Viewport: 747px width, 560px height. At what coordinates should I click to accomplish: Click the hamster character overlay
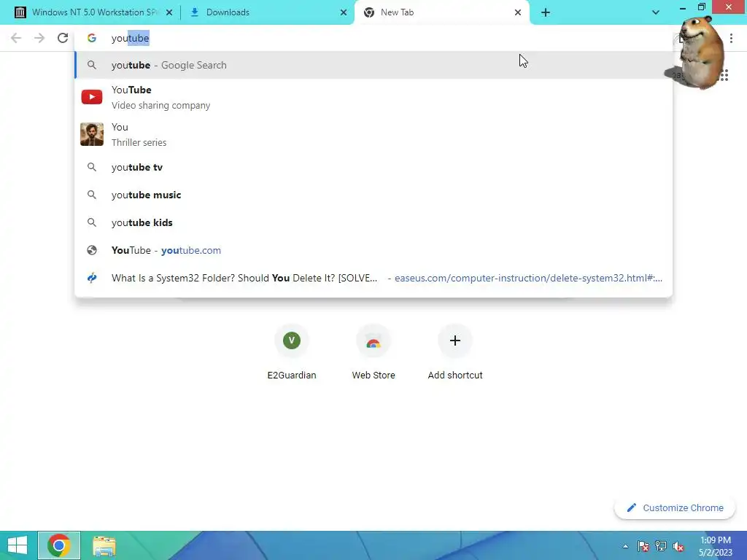pyautogui.click(x=698, y=52)
